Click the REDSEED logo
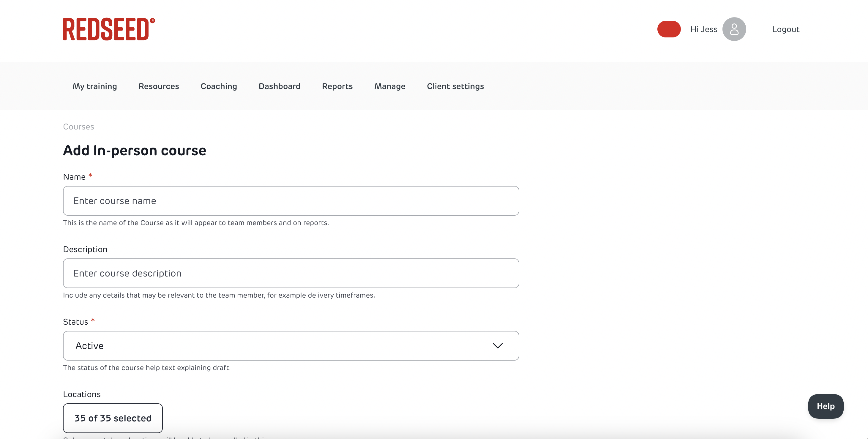The image size is (868, 439). (108, 29)
